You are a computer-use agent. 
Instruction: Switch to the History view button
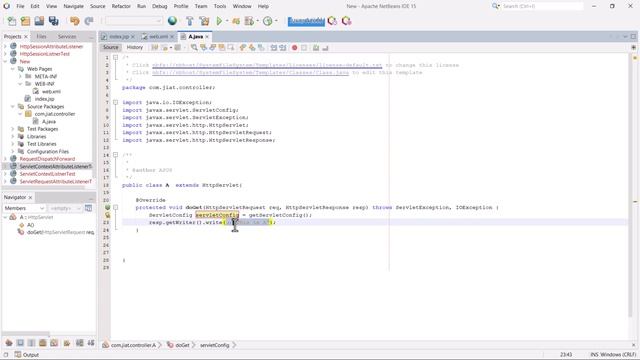pyautogui.click(x=135, y=48)
